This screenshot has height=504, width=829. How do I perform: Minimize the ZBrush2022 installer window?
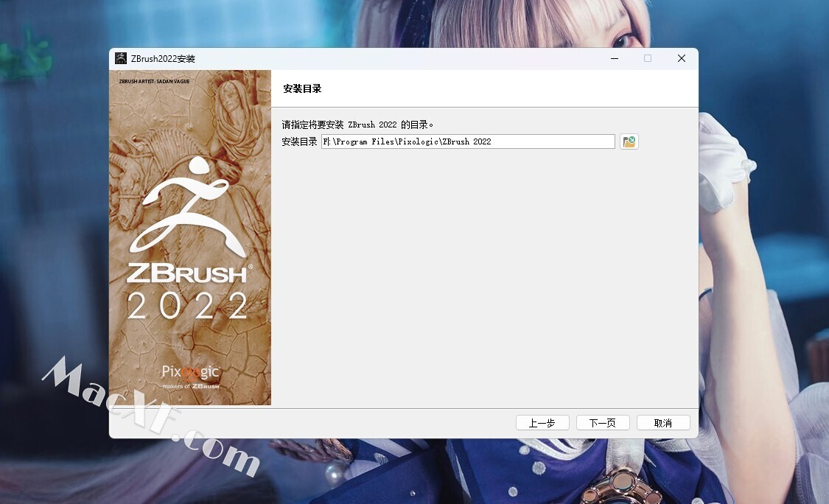point(615,58)
